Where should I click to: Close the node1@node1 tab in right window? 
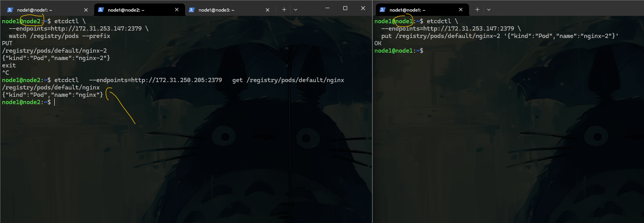coord(460,10)
